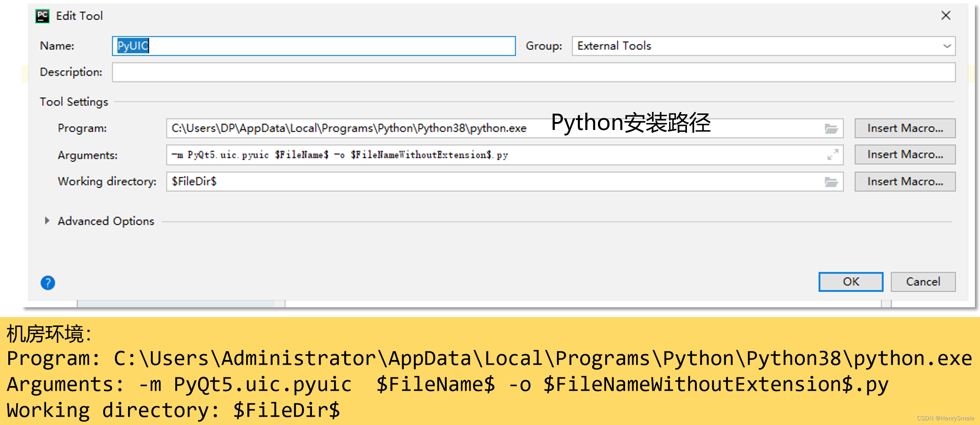Viewport: 980px width, 425px height.
Task: Click the 'Description:' label
Action: pyautogui.click(x=71, y=72)
